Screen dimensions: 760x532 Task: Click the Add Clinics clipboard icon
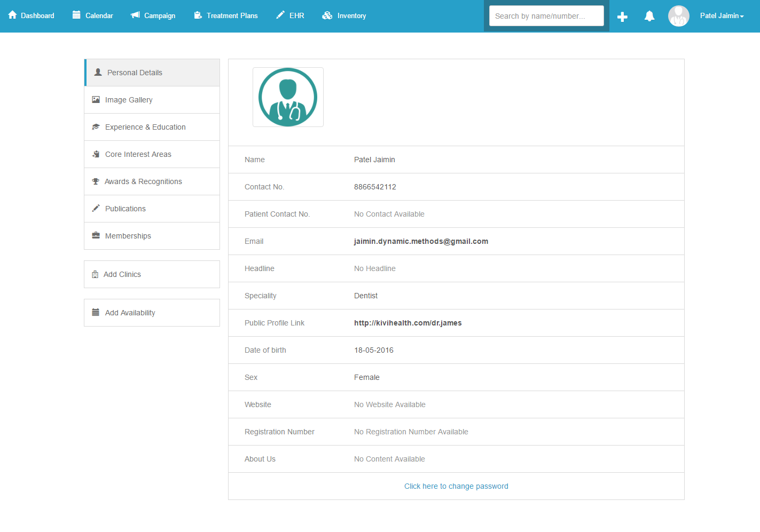click(x=95, y=274)
